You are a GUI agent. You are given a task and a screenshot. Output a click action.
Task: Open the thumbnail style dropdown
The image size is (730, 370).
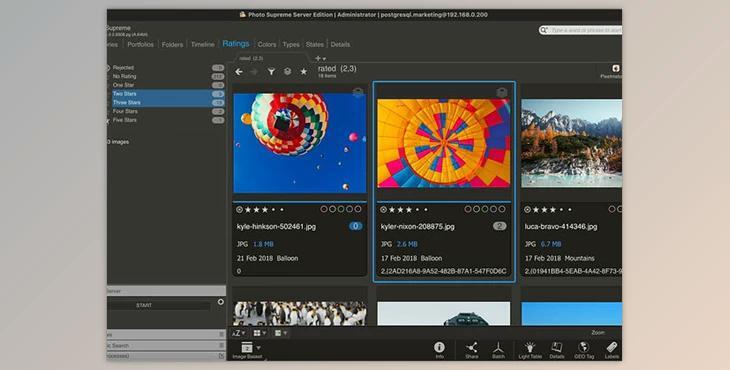281,333
